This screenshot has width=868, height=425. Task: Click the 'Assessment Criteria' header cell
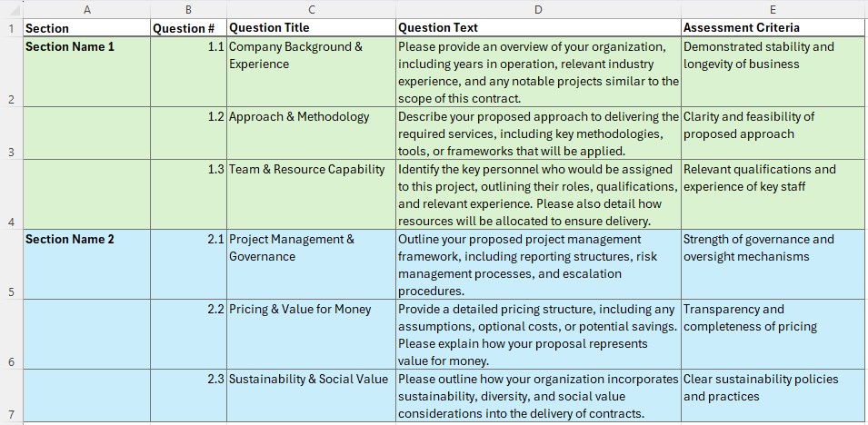(773, 28)
